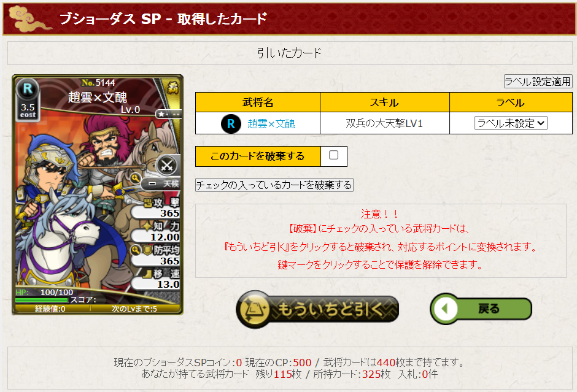Click the R rarity badge on the card
577x392 pixels.
pos(28,89)
